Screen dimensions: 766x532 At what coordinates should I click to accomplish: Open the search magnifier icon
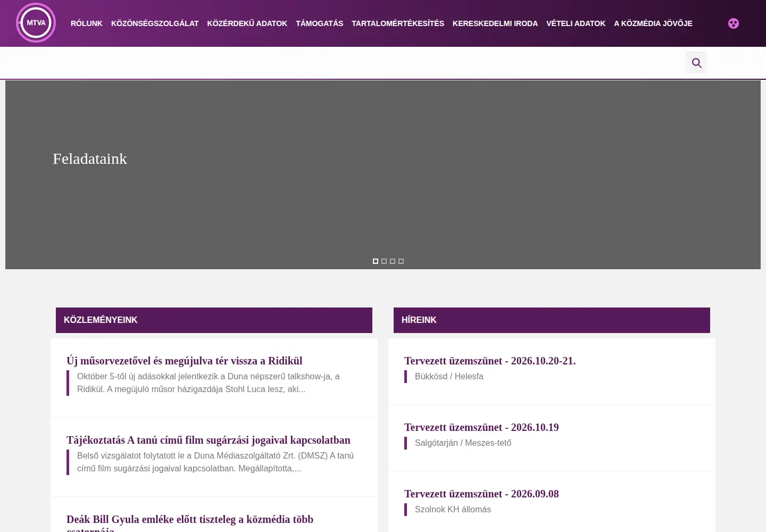(696, 63)
